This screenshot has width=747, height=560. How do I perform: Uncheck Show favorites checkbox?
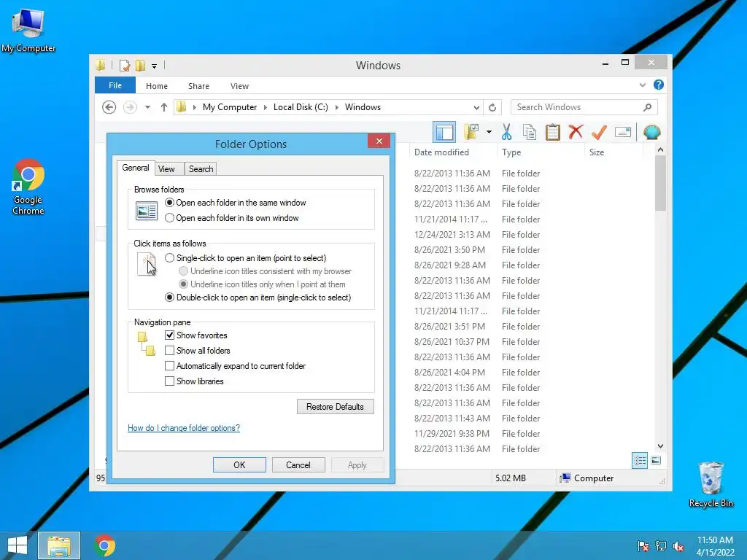tap(169, 335)
